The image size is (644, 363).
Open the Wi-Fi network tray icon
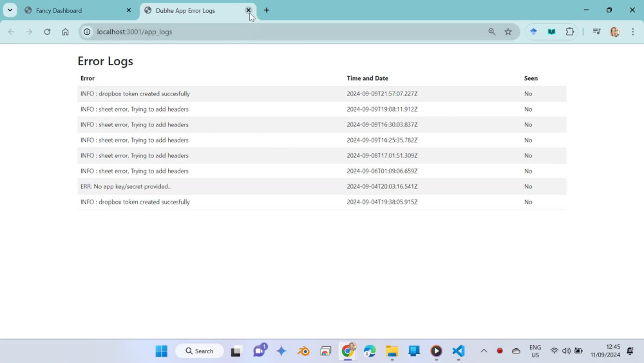tap(554, 351)
